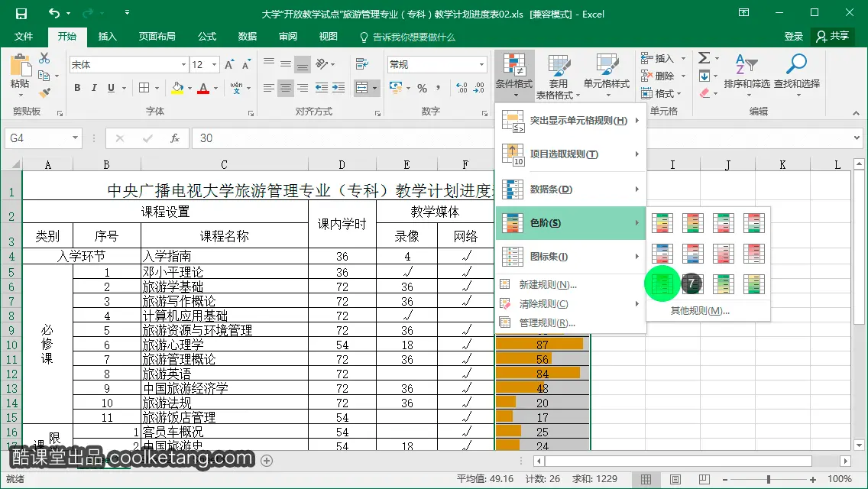868x489 pixels.
Task: Set bottom vertical alignment
Action: (x=303, y=65)
